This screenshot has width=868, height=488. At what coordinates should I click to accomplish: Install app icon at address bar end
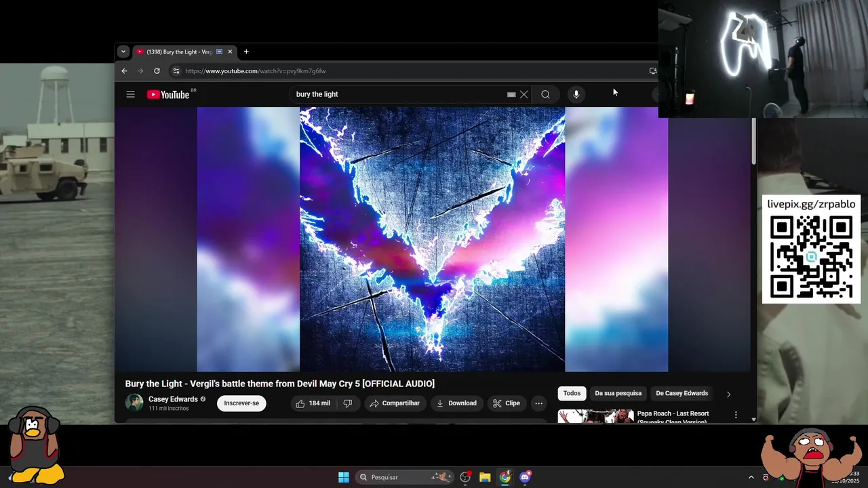652,70
